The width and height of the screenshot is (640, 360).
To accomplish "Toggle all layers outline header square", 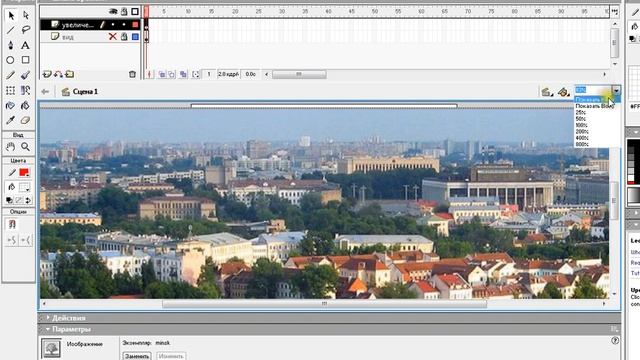I will click(135, 11).
